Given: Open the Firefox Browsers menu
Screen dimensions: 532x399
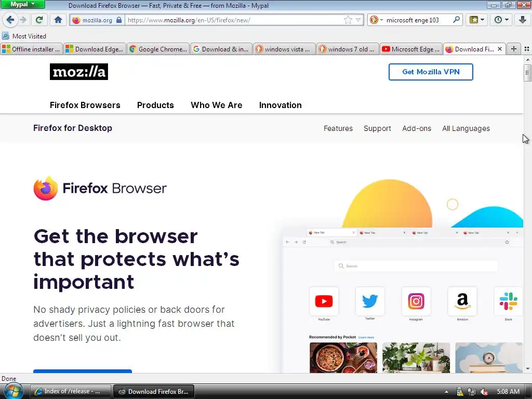Looking at the screenshot, I should point(85,105).
